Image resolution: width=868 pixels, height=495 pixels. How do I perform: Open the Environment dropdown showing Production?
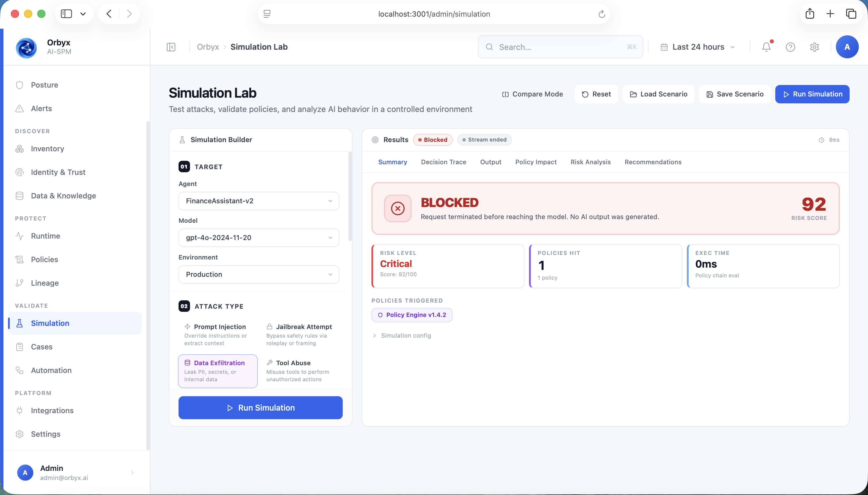[x=259, y=274]
